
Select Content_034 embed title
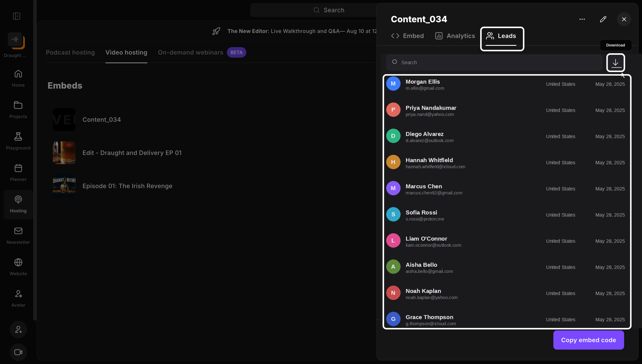(102, 120)
